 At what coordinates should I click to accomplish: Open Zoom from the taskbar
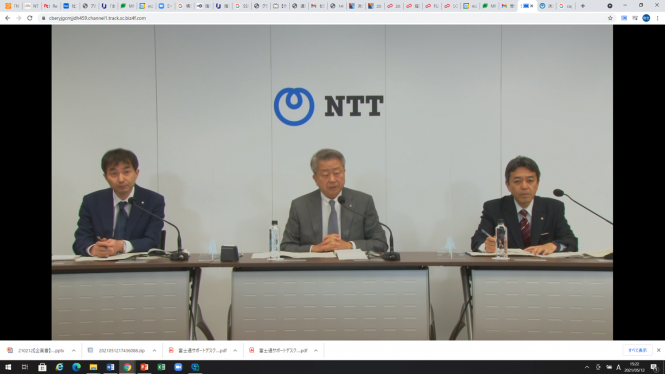pos(178,367)
